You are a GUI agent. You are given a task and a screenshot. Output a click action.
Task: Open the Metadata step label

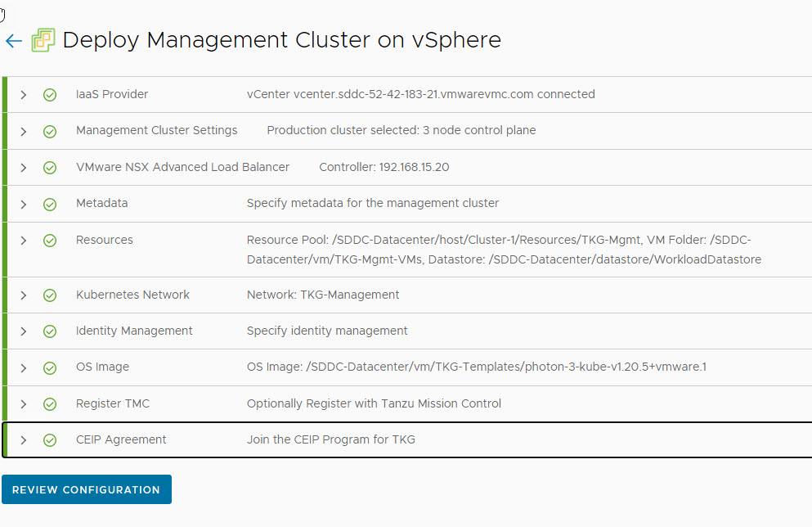[x=101, y=203]
